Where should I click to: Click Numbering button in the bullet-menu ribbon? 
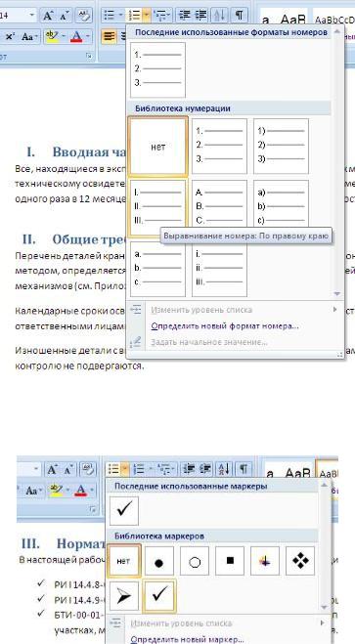click(140, 469)
